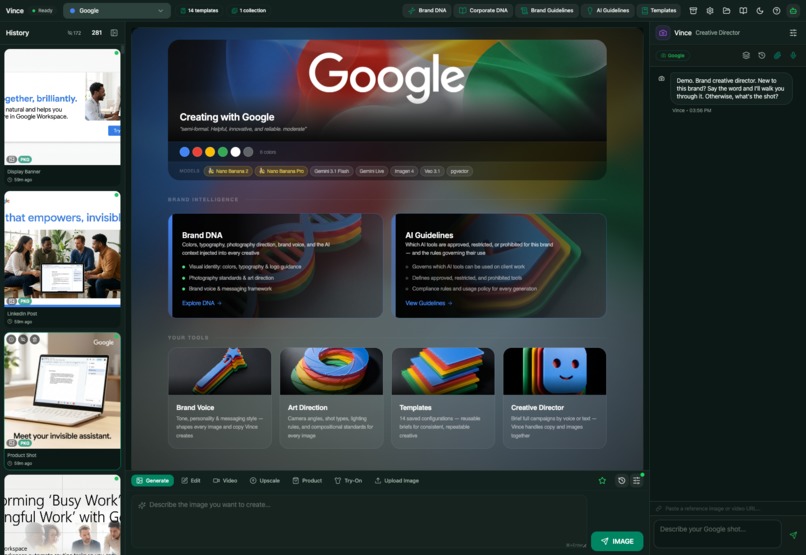Switch to Upscale mode

coord(265,480)
